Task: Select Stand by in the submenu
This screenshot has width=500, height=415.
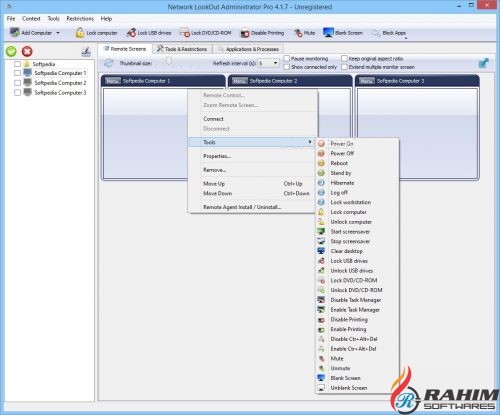Action: 357,173
